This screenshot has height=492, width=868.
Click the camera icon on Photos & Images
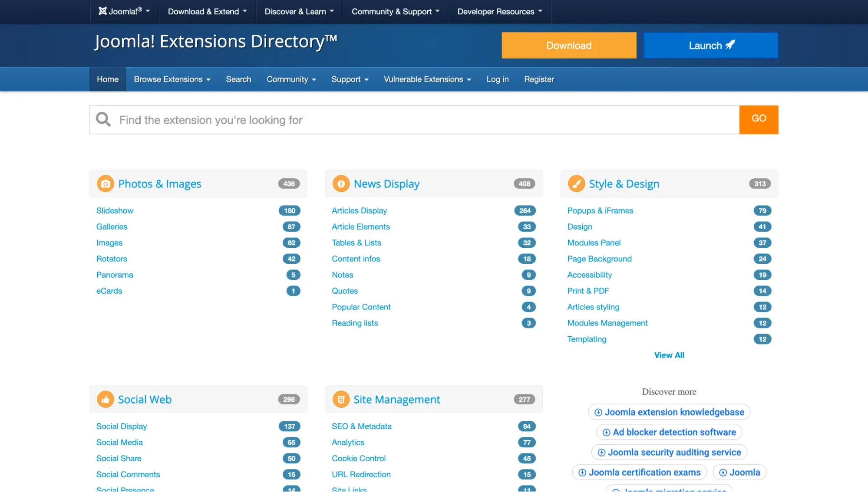tap(105, 184)
